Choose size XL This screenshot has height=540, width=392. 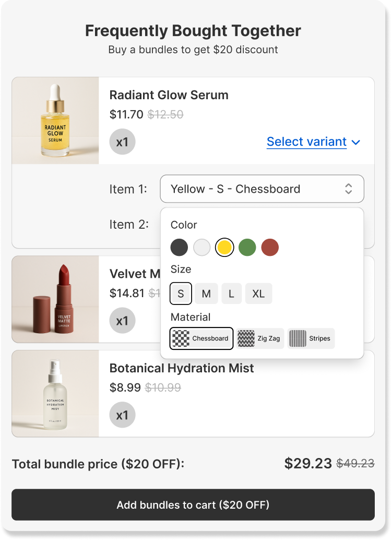258,294
